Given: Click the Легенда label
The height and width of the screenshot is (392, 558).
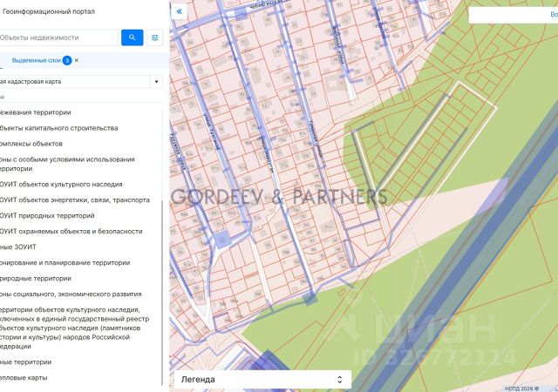Looking at the screenshot, I should click(198, 380).
